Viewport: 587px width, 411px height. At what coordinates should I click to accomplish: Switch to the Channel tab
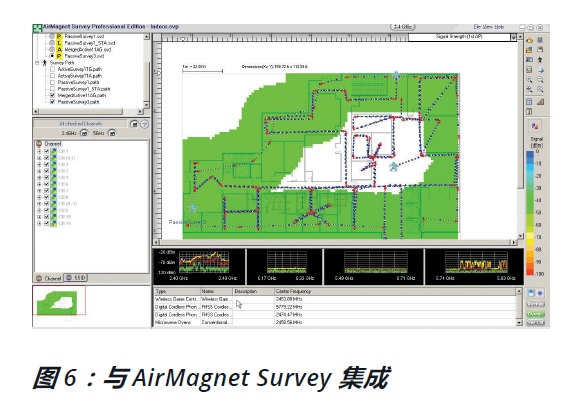tap(49, 278)
